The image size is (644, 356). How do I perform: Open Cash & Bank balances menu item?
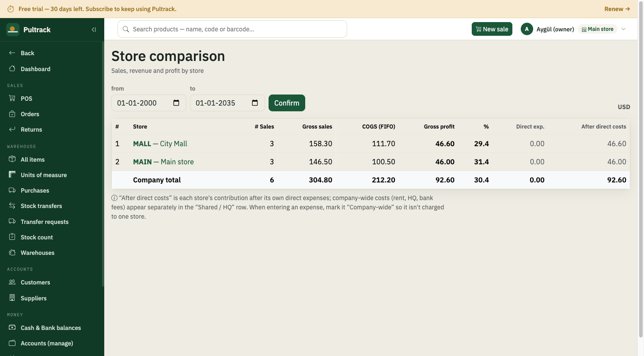point(51,328)
